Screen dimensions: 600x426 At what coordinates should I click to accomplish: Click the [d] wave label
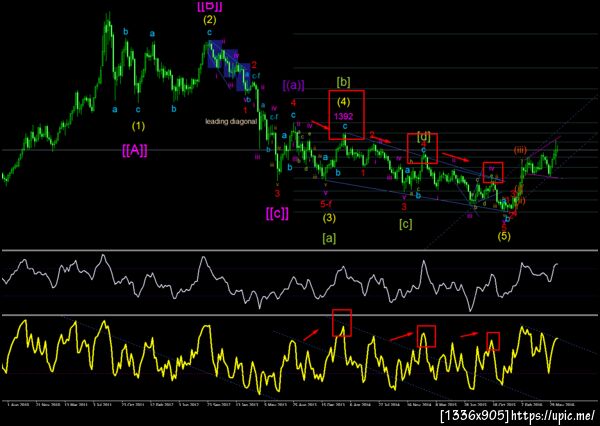pyautogui.click(x=424, y=137)
